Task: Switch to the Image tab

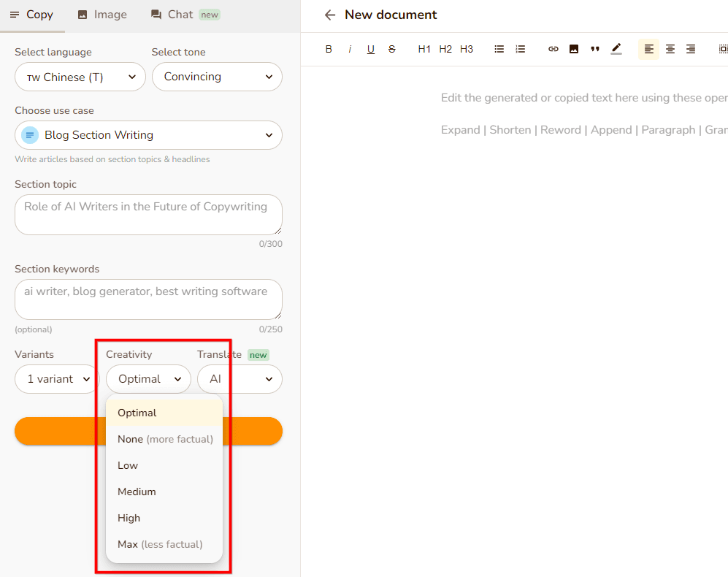Action: tap(102, 15)
